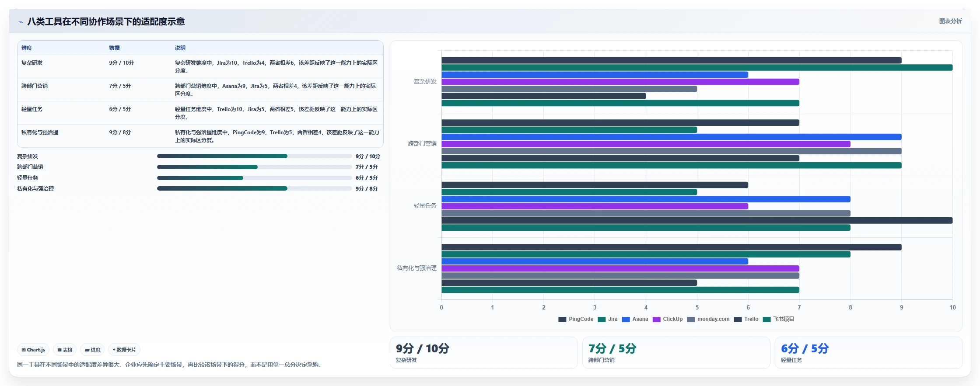Click the blue Asana bar under 跨部门营销

(672, 137)
